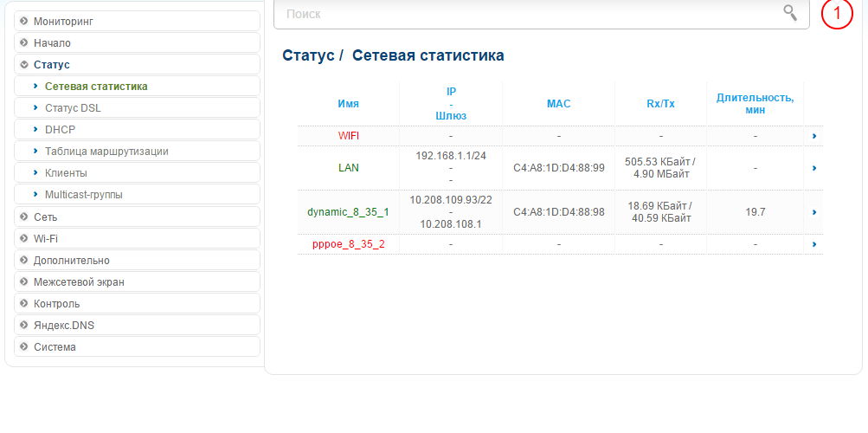Viewport: 868px width, 433px height.
Task: Open details arrow for pppoe_8_35_2 row
Action: click(814, 244)
